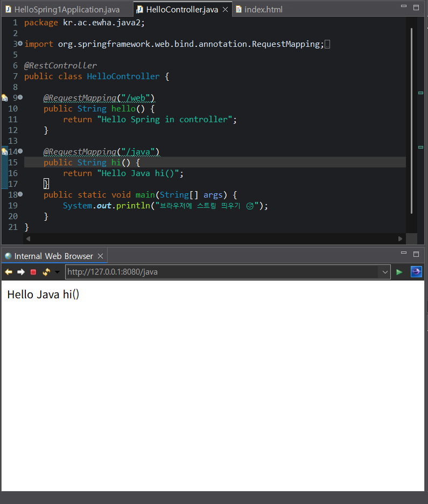Screen dimensions: 428x504
Task: Minimize the editor pane
Action: coord(404,6)
